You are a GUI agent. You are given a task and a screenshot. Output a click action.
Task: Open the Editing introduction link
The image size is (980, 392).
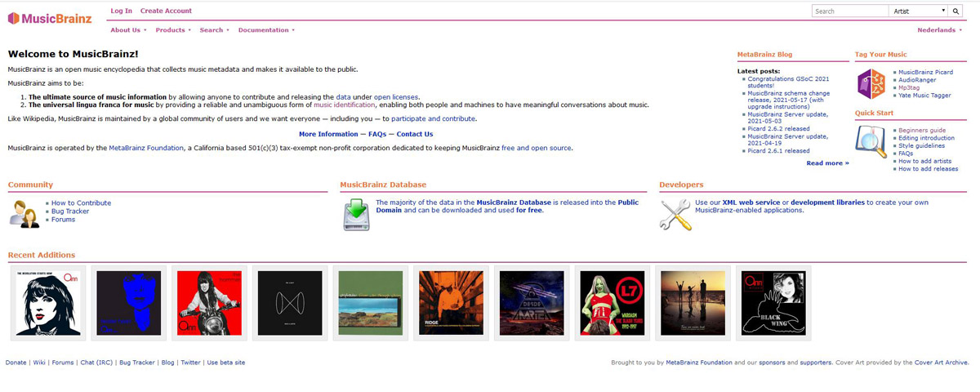[x=926, y=138]
